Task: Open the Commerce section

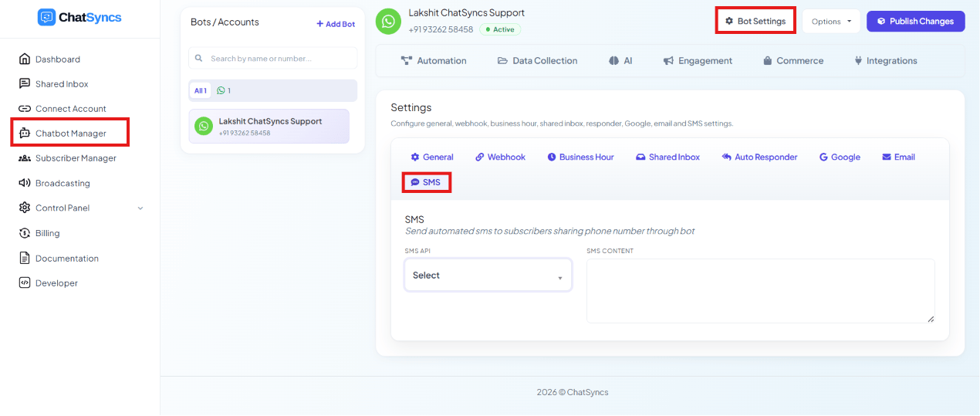Action: coord(793,61)
